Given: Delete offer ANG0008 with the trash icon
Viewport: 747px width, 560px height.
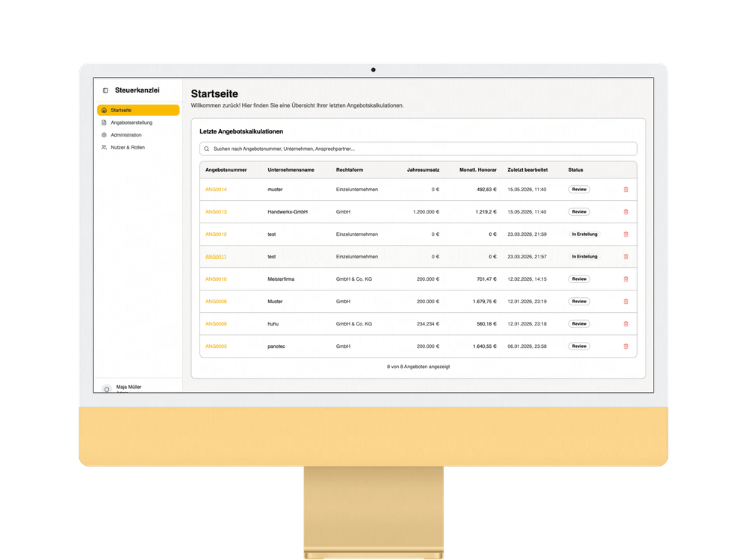Looking at the screenshot, I should pos(626,302).
